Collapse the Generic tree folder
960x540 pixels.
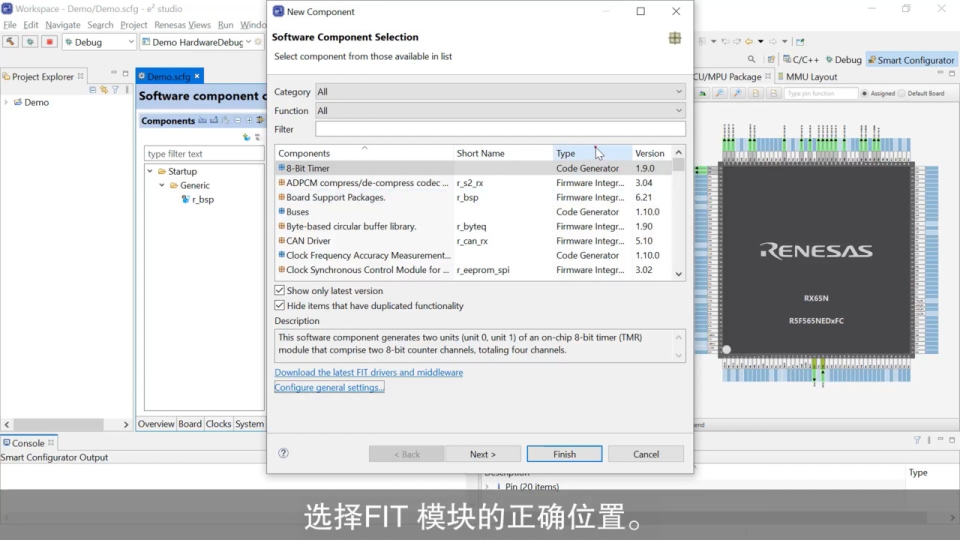point(162,186)
